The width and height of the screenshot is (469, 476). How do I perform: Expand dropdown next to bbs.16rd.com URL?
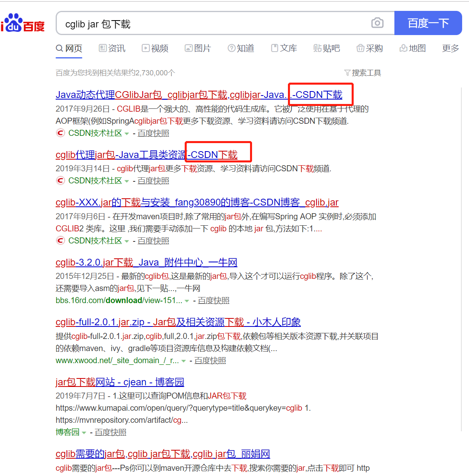click(187, 301)
